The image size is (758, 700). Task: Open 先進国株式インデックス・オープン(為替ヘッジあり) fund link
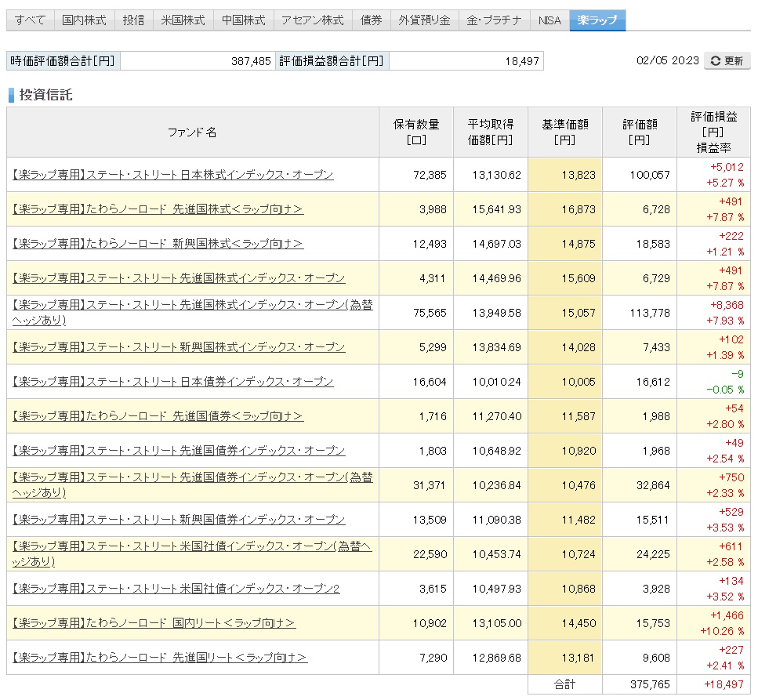point(192,312)
